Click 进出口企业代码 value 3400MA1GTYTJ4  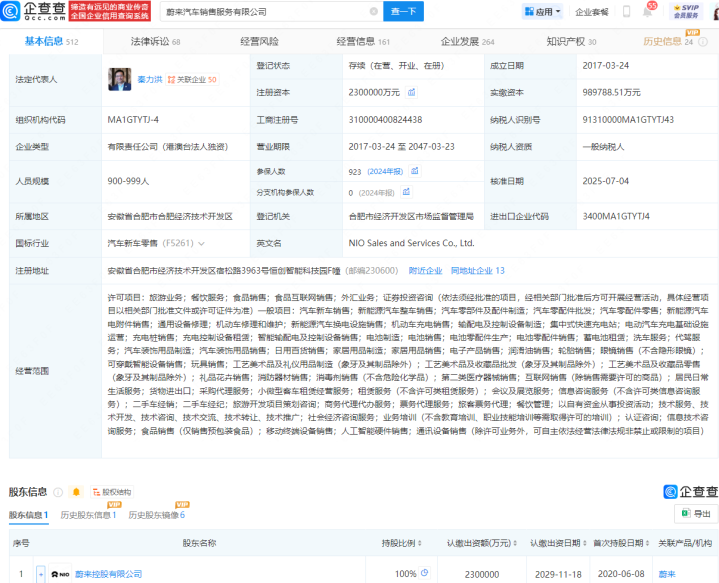[x=616, y=216]
